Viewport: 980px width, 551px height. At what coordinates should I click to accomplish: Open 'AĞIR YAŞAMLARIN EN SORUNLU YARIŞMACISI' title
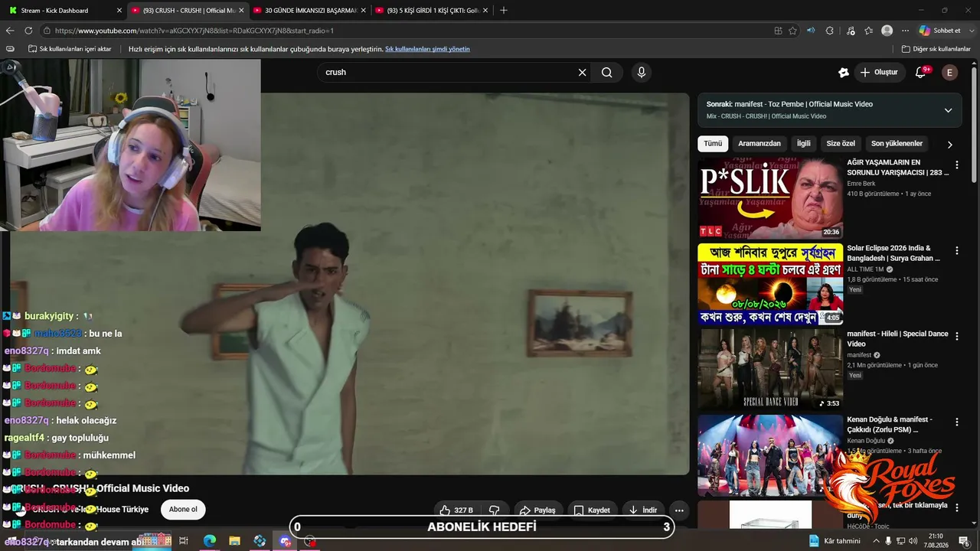pyautogui.click(x=897, y=168)
